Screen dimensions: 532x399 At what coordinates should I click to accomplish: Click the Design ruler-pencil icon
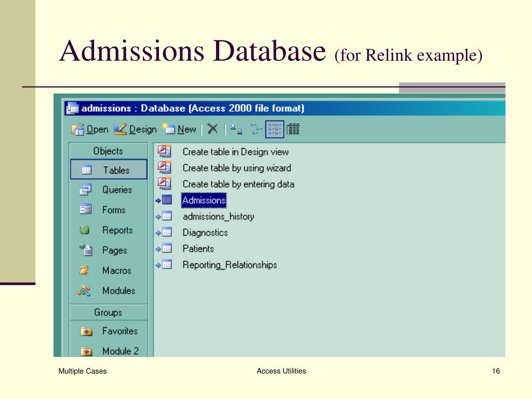point(120,129)
